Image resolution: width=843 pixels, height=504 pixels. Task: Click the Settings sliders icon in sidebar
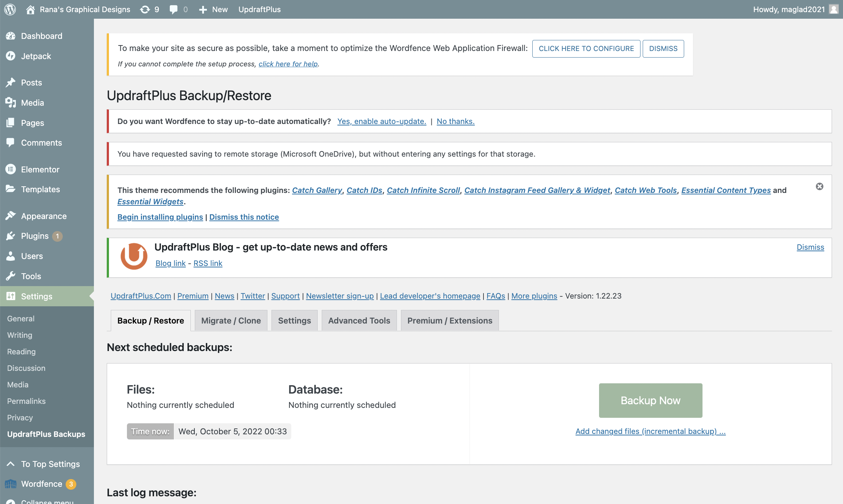pyautogui.click(x=11, y=296)
